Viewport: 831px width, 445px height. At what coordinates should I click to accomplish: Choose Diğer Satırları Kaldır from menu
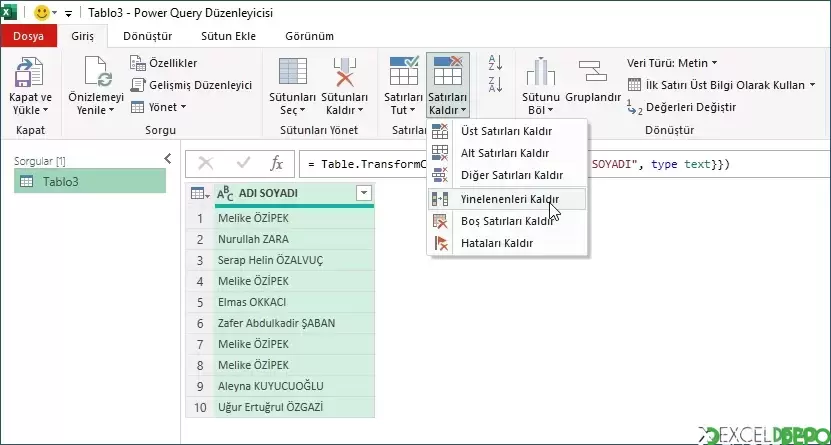coord(507,175)
